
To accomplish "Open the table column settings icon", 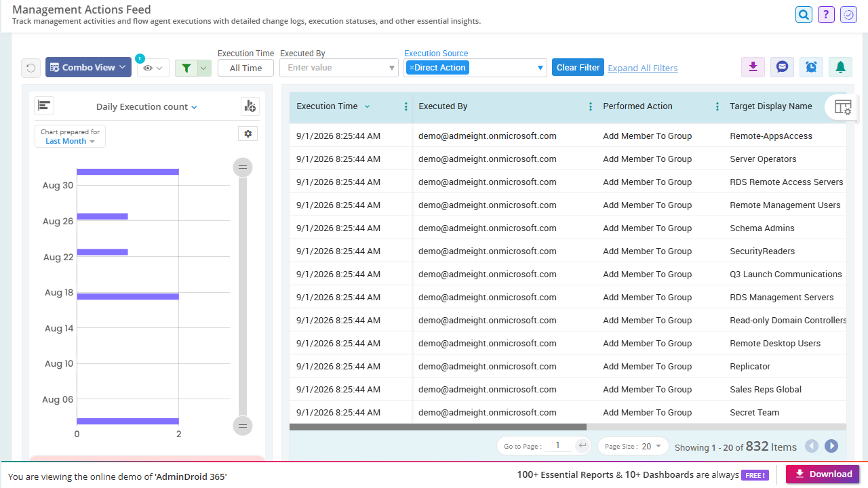I will pos(842,107).
